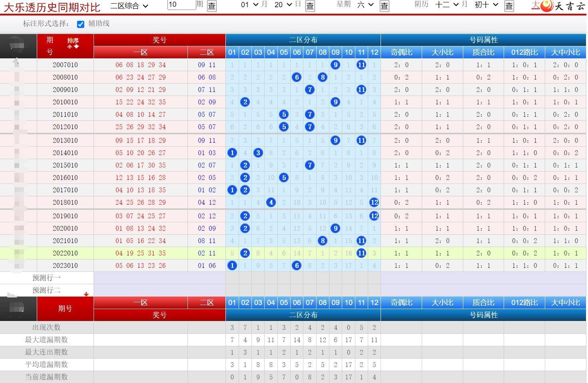Click column header 01 in bottom header row
The width and height of the screenshot is (588, 383).
pyautogui.click(x=232, y=303)
